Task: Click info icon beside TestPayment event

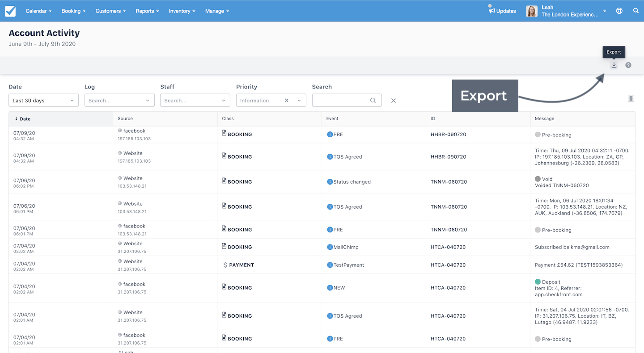Action: (330, 265)
